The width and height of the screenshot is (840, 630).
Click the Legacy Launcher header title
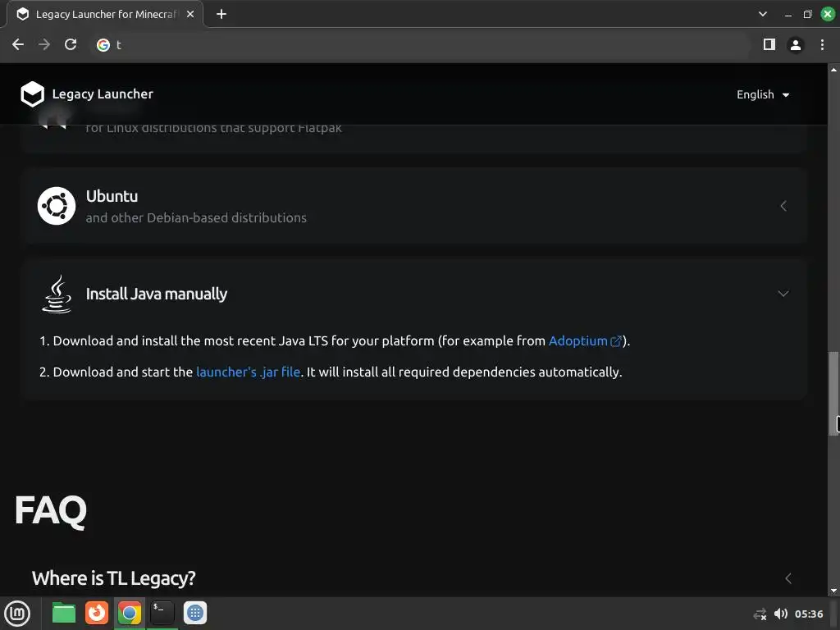tap(103, 94)
